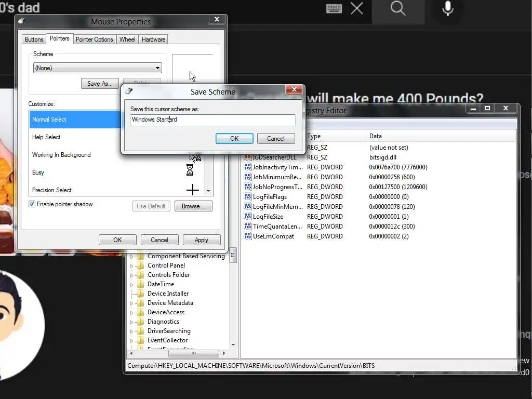Switch to the Buttons tab
Image resolution: width=532 pixels, height=399 pixels.
click(x=34, y=39)
